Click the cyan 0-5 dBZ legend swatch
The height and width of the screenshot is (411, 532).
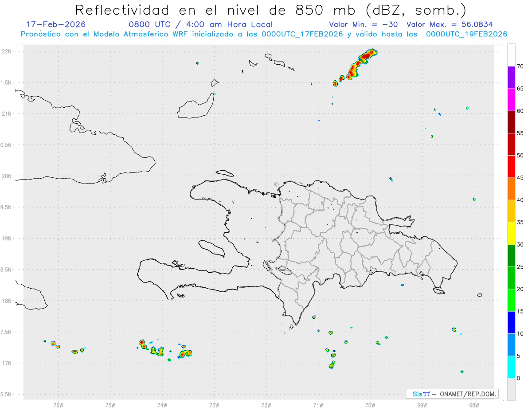coord(511,367)
